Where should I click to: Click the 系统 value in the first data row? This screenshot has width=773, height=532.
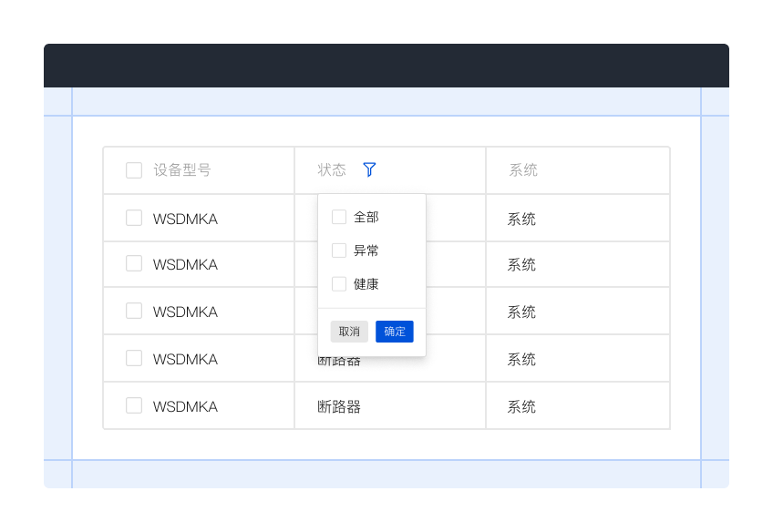(x=520, y=218)
